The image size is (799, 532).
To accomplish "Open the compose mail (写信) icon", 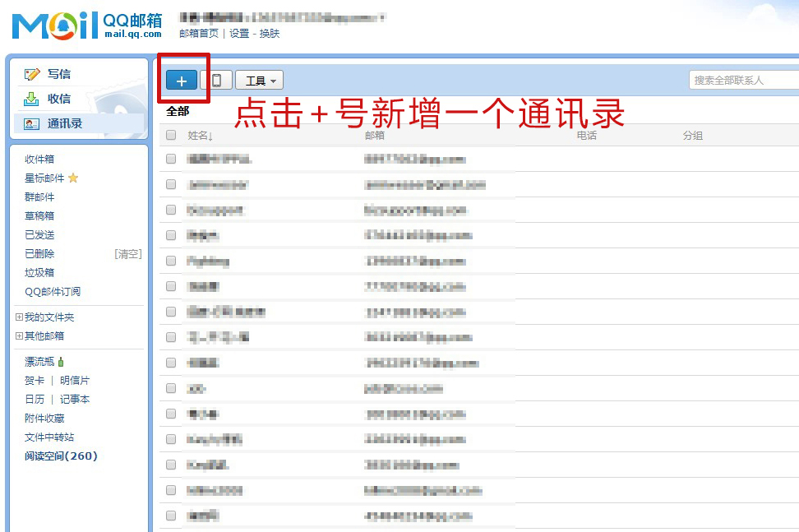I will (32, 74).
